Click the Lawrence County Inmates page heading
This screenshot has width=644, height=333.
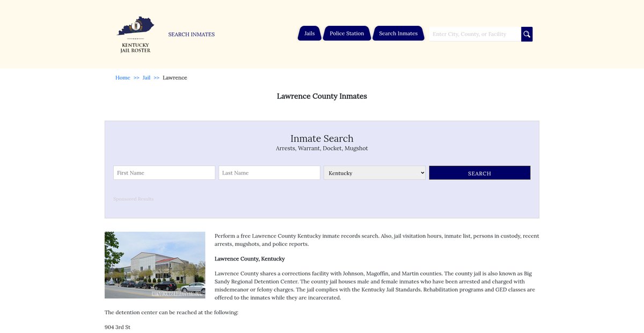[x=321, y=96]
